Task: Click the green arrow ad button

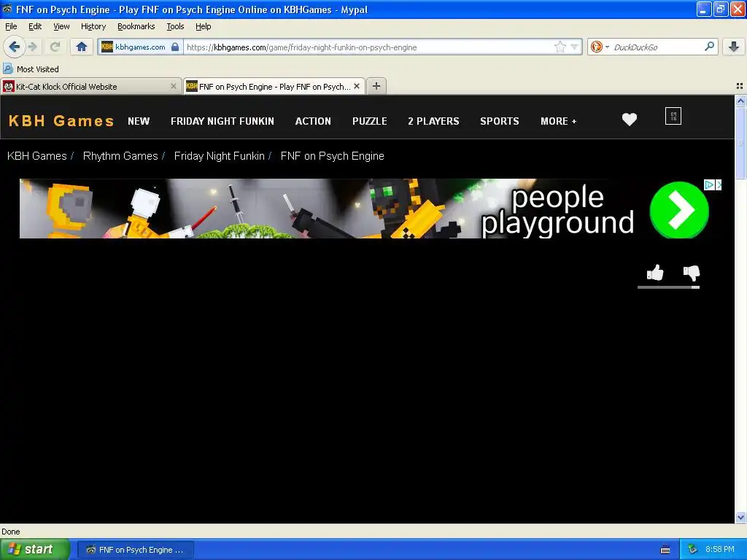Action: [679, 209]
